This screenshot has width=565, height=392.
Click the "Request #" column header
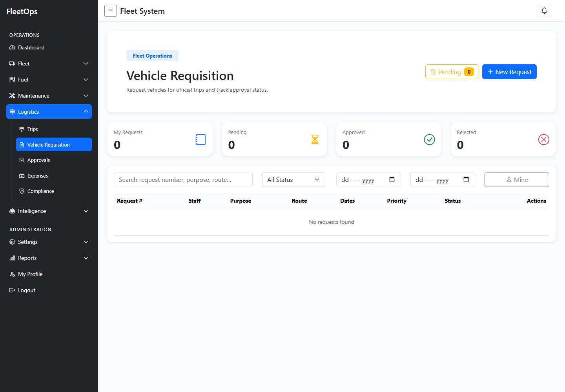pos(129,201)
